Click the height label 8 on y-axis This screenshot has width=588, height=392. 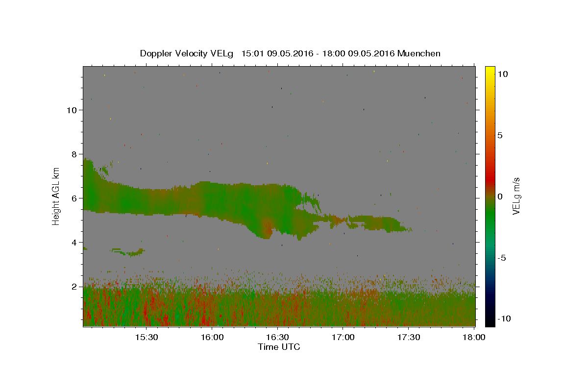tap(74, 154)
